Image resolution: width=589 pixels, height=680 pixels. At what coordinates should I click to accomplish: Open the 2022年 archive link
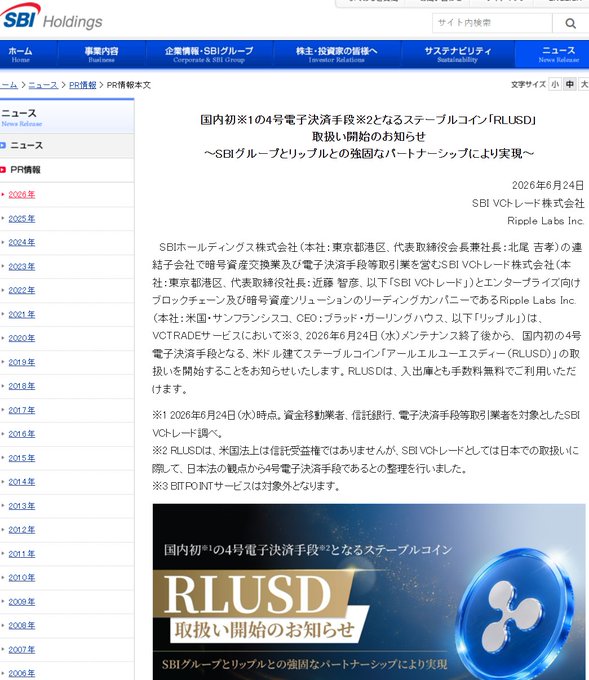click(22, 291)
